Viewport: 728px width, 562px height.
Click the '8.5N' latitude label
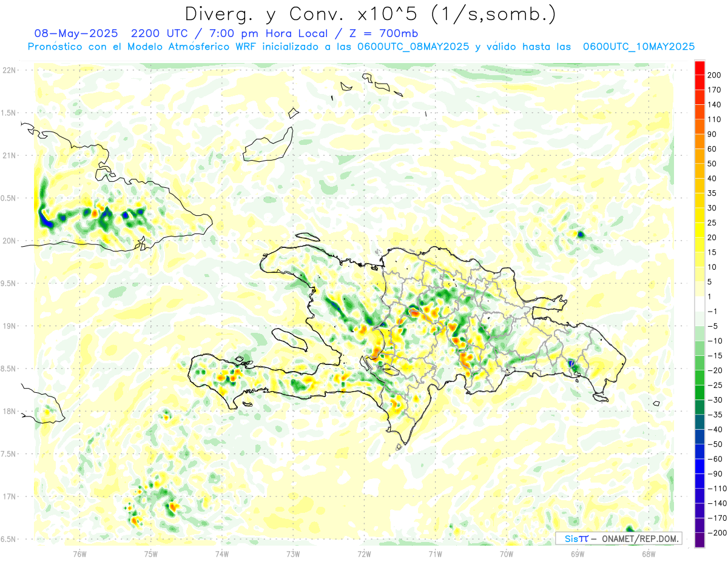tap(8, 369)
